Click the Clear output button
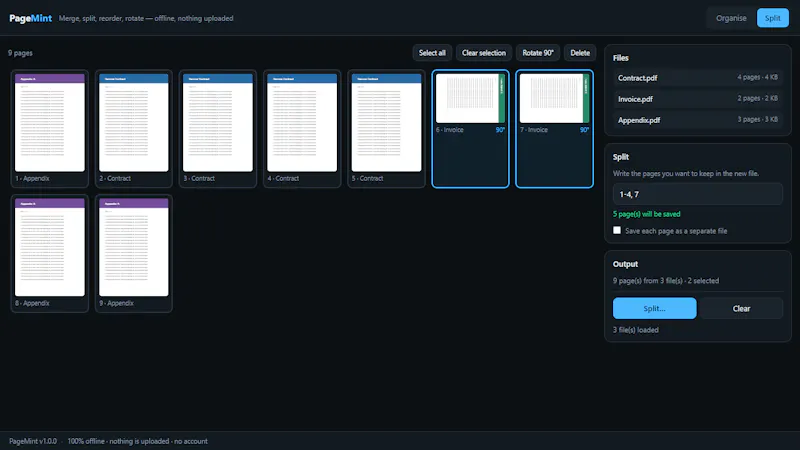This screenshot has width=800, height=450. point(741,308)
